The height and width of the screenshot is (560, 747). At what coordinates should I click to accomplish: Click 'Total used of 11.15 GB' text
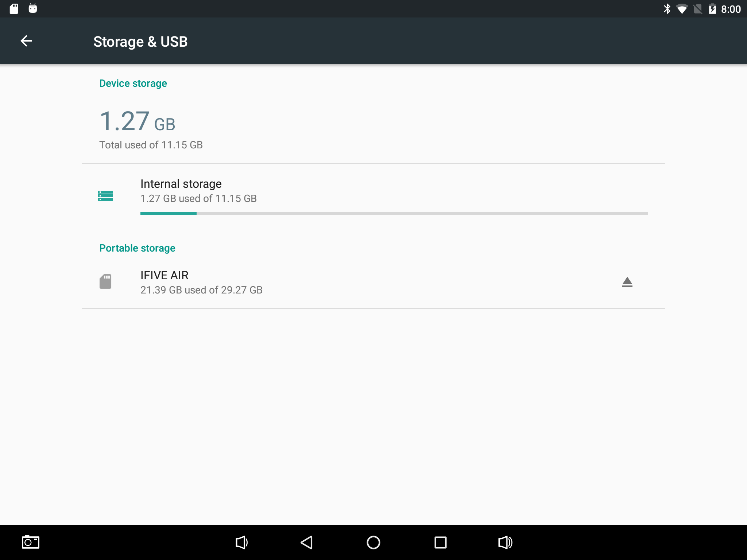point(151,145)
